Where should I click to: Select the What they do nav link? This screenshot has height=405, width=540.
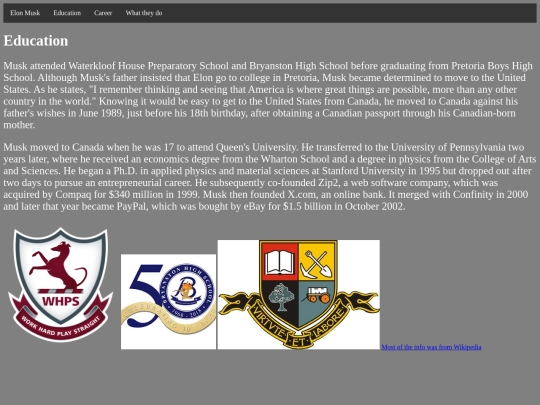(x=144, y=13)
